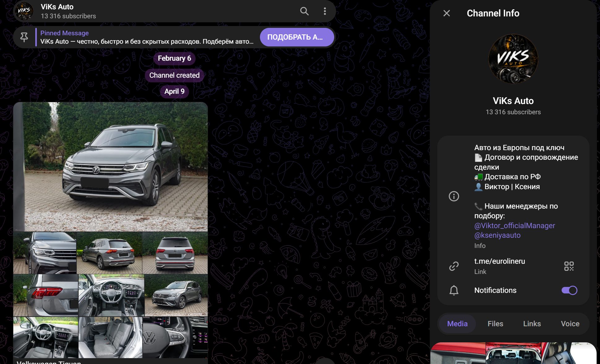This screenshot has height=364, width=600.
Task: Show the channel QR code
Action: click(569, 266)
